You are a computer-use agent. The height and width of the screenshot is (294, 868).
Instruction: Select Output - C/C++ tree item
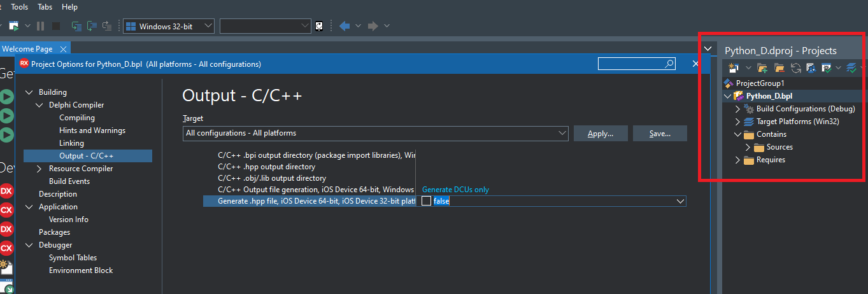(x=88, y=156)
